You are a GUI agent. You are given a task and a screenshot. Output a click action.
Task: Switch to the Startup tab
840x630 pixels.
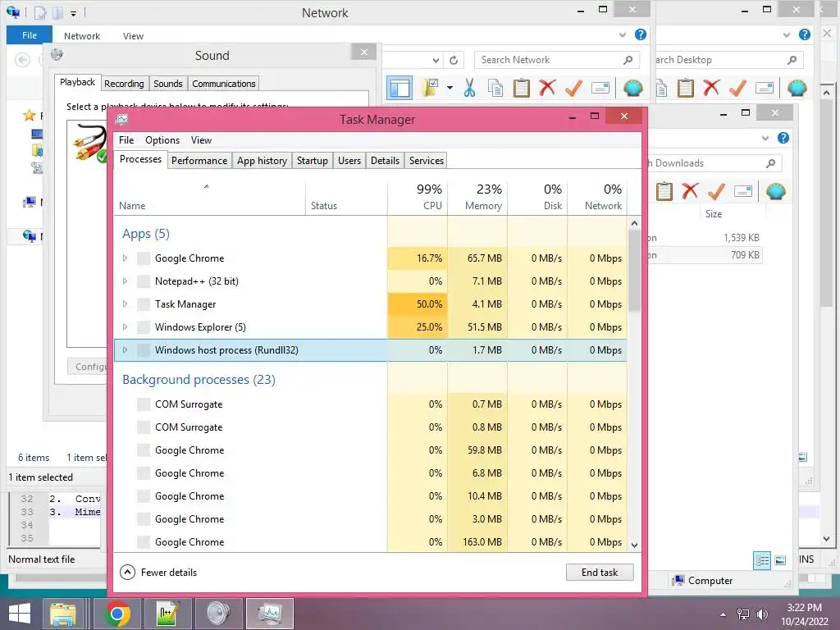point(313,161)
